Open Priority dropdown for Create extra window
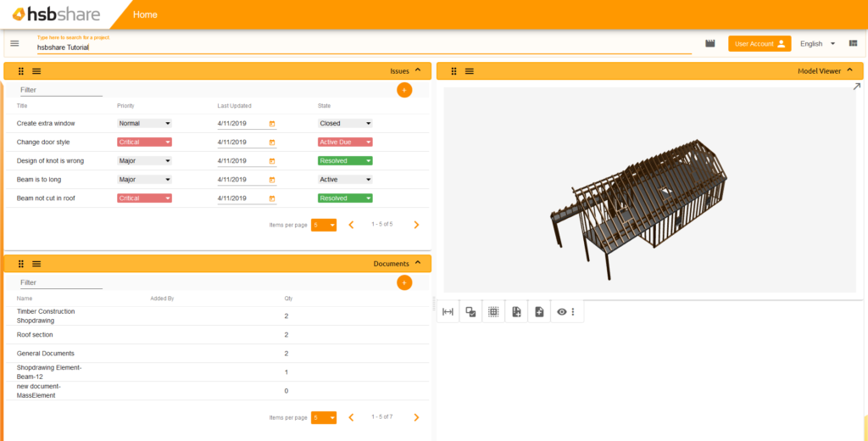Screen dimensions: 868x441 click(x=144, y=124)
